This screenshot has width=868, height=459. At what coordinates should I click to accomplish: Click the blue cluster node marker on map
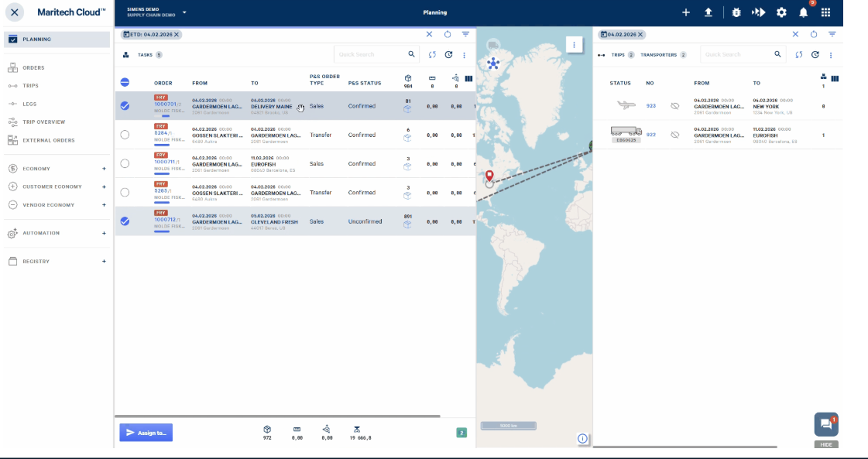(x=492, y=63)
